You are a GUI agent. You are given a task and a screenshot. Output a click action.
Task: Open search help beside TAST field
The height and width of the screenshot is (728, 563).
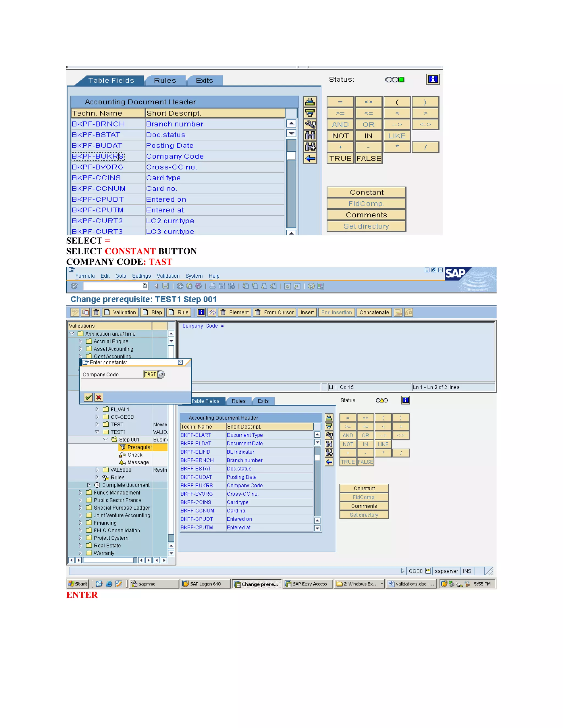[x=161, y=374]
